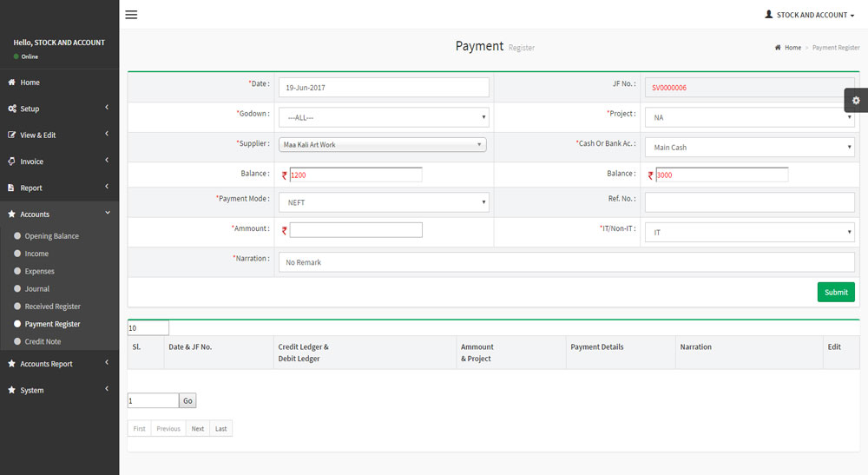868x475 pixels.
Task: Click the Accounts Report star icon
Action: pos(11,364)
